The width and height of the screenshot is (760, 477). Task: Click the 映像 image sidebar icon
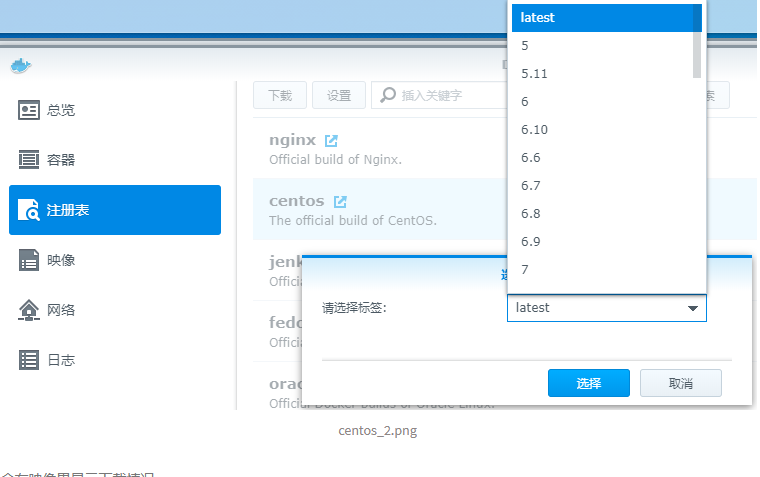tap(29, 260)
